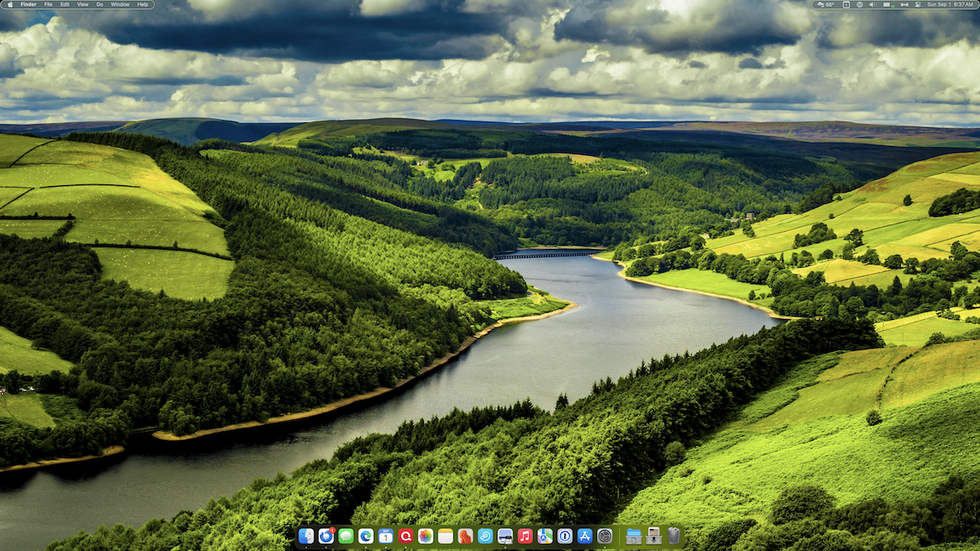
Task: Open Apple Music from the Dock
Action: pos(525,537)
